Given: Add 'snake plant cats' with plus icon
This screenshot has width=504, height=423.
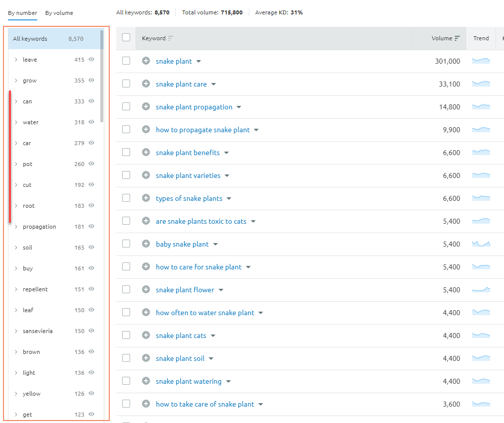Looking at the screenshot, I should tap(146, 335).
